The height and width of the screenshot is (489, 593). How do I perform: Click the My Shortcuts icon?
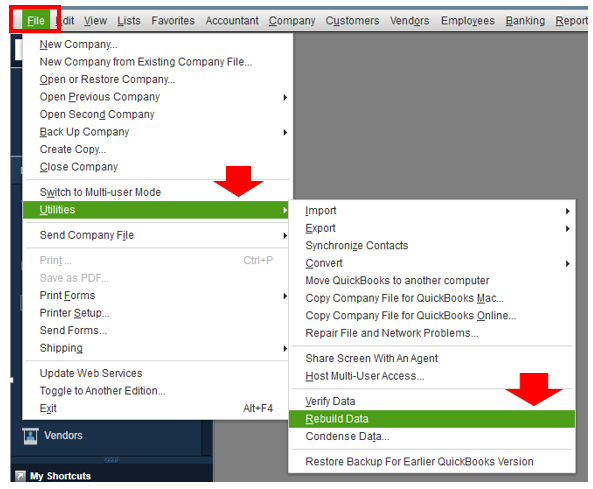coord(20,476)
